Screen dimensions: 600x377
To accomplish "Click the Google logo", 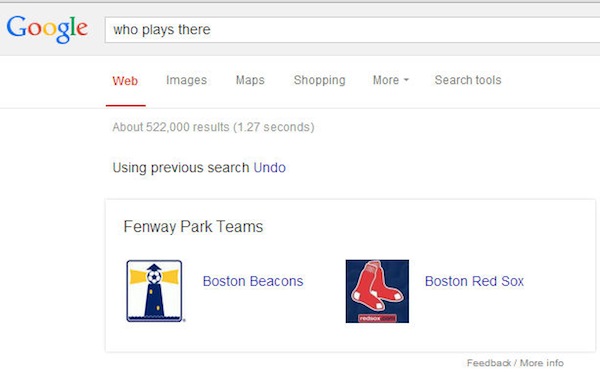I will [47, 29].
